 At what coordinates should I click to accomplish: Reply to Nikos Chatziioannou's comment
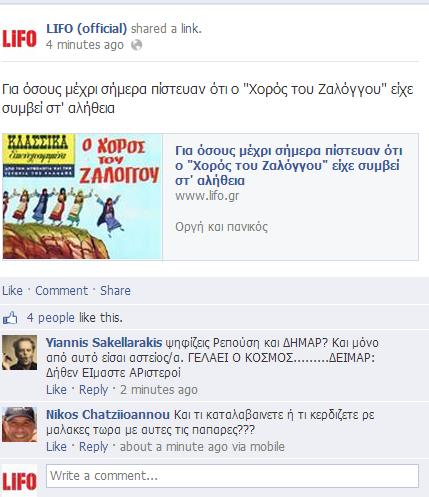(93, 447)
